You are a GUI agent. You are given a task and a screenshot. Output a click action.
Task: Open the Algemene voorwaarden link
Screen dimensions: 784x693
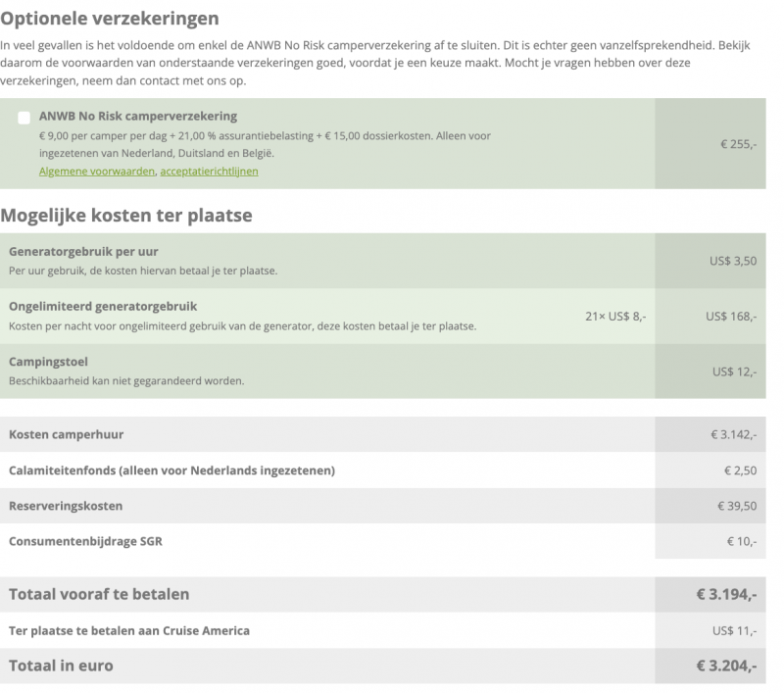tap(94, 171)
